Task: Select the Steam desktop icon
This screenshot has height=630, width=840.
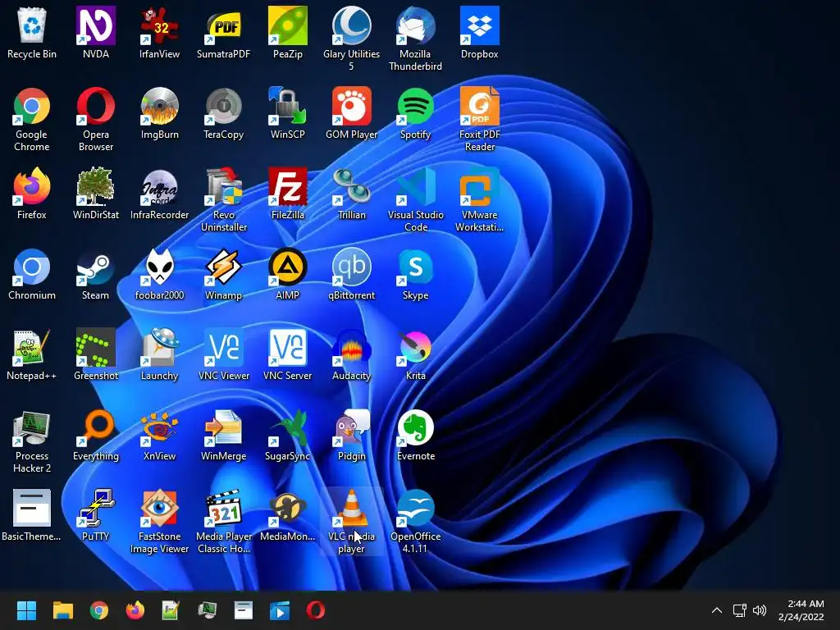Action: pyautogui.click(x=95, y=267)
